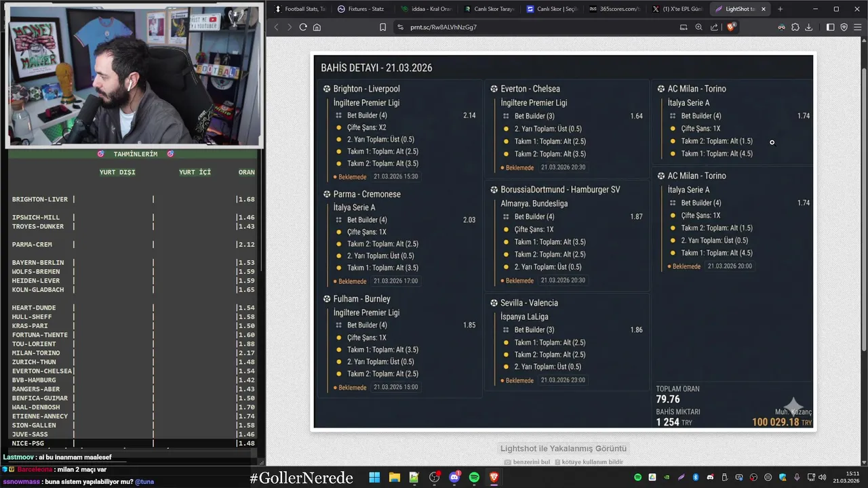This screenshot has width=868, height=488.
Task: Share this page via the share icon
Action: click(714, 27)
